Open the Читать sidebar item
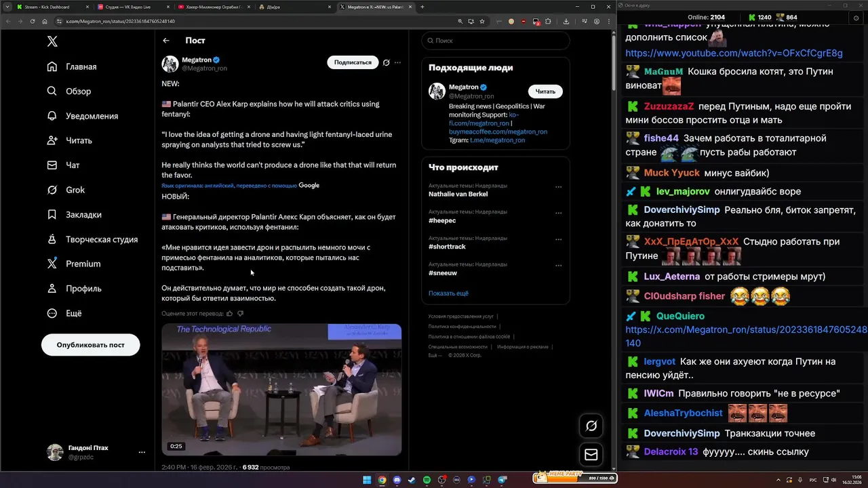This screenshot has width=868, height=488. pos(70,140)
